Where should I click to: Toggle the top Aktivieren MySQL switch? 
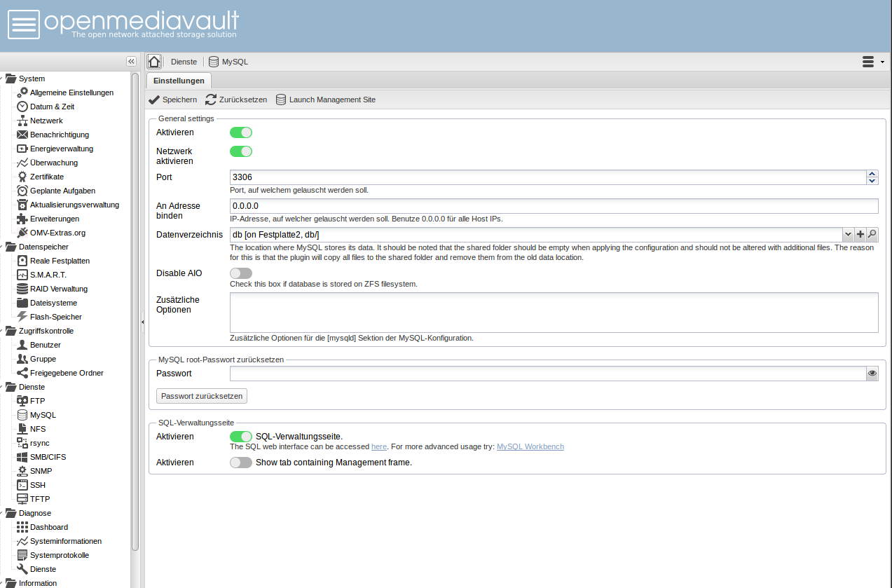[241, 132]
